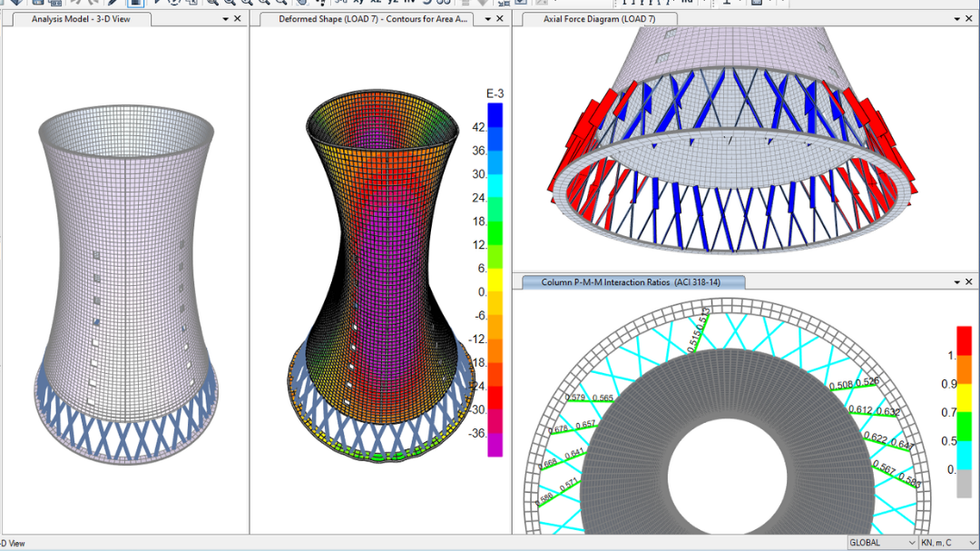This screenshot has width=980, height=551.
Task: Click the magenta band in the deformation legend
Action: 495,444
